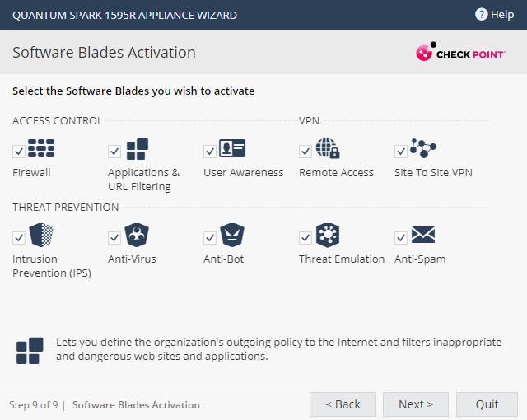527x420 pixels.
Task: Click the Applications & URL Filtering label
Action: [x=143, y=180]
